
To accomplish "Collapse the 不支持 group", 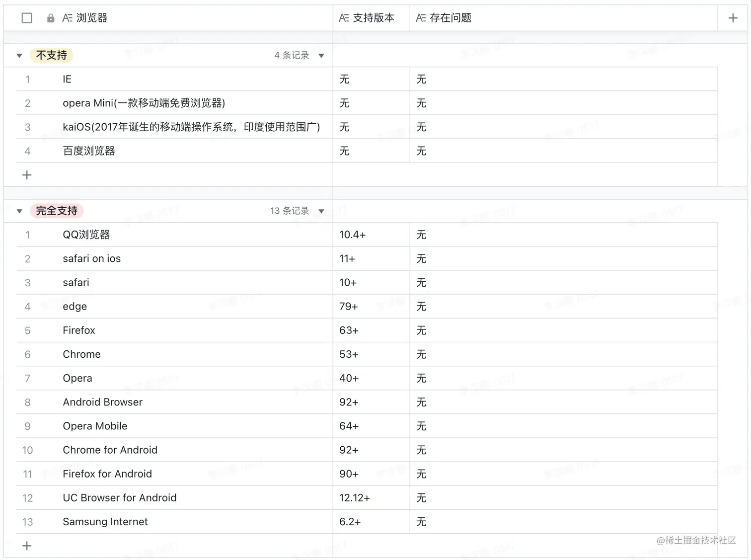I will click(x=19, y=56).
